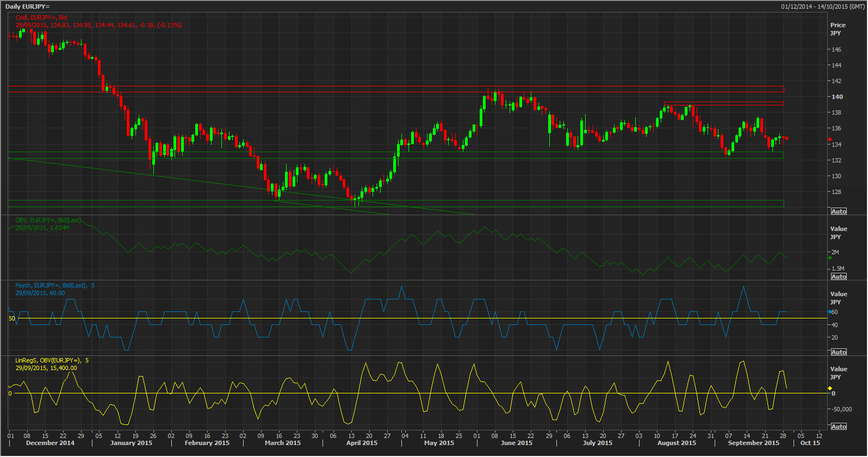The height and width of the screenshot is (457, 868).
Task: Click the 'April 2015' label on the time axis
Action: coord(362,443)
